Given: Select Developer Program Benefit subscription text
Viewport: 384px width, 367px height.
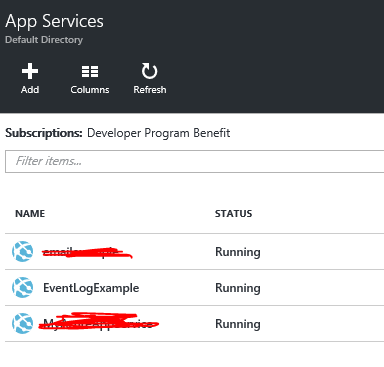Looking at the screenshot, I should 159,133.
